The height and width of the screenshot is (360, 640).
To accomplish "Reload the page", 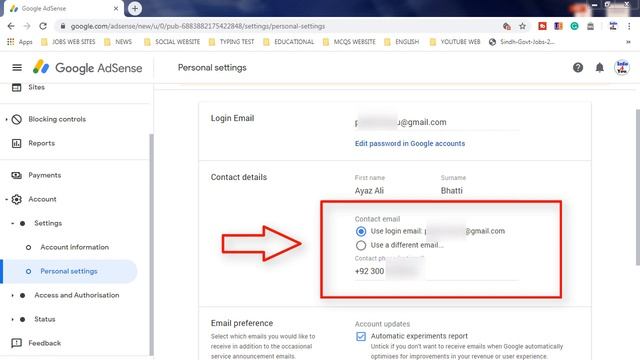I will point(43,26).
